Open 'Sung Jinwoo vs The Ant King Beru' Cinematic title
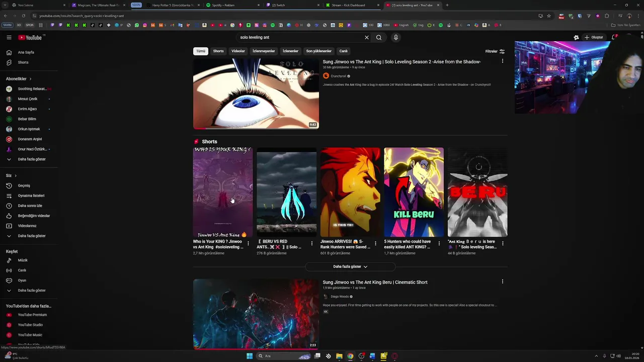The height and width of the screenshot is (362, 644). coord(375,283)
